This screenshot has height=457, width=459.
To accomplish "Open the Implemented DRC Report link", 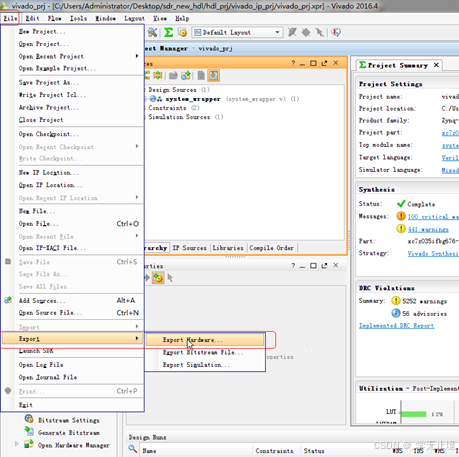I will (396, 326).
